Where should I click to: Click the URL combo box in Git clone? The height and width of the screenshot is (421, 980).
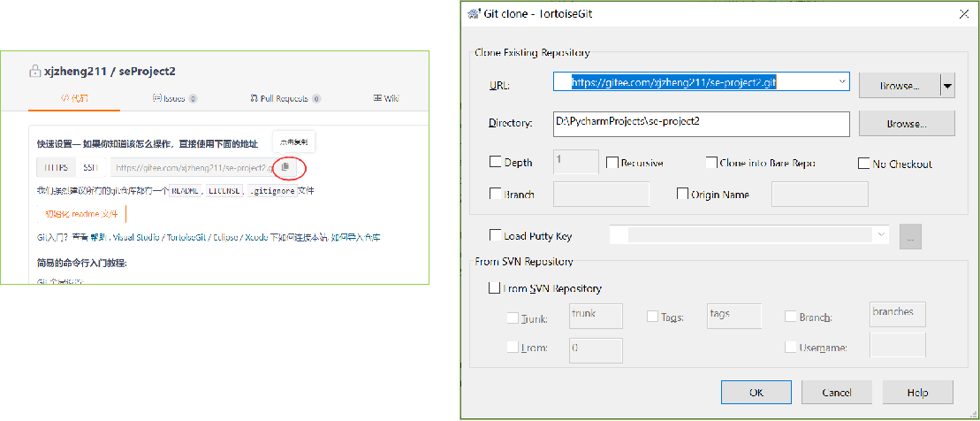tap(701, 82)
